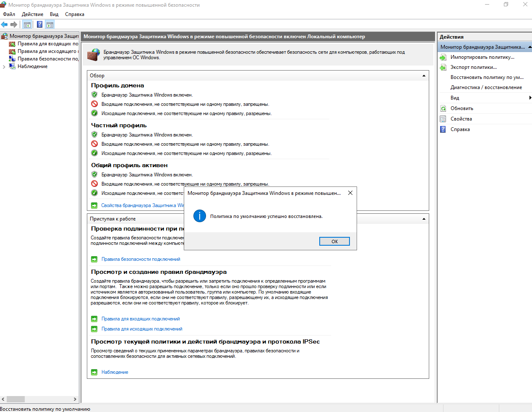Open Правила для исходящих подключений link
Screen dimensions: 532x412
coord(142,329)
